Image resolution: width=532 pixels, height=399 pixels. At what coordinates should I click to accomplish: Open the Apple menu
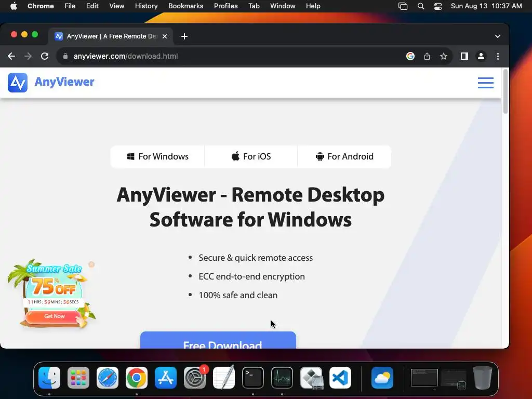coord(14,6)
